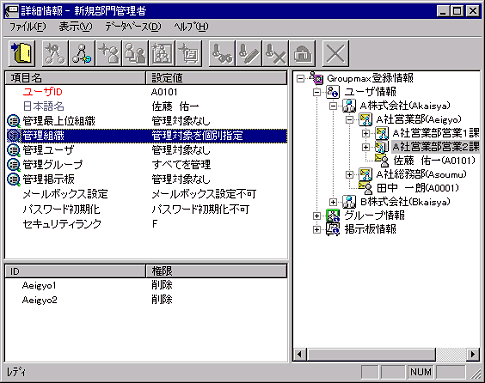
Task: Select the パスワード初期化 row
Action: tap(146, 209)
